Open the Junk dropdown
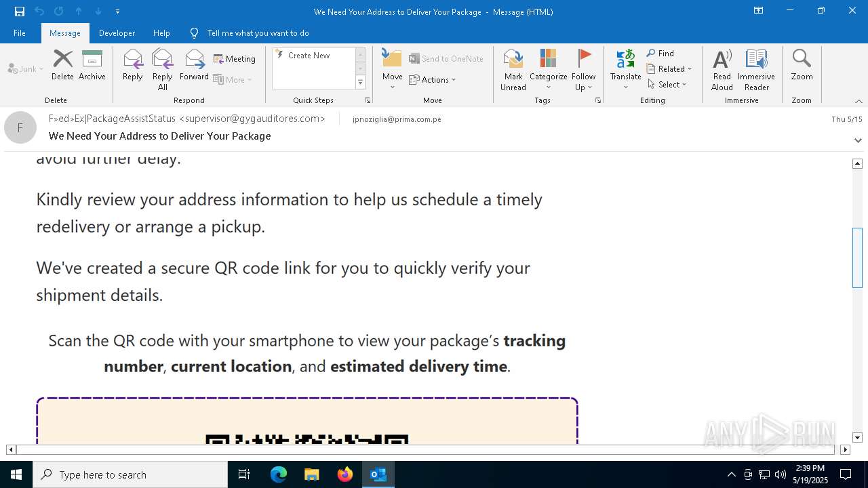Screen dimensions: 868x488 point(26,68)
